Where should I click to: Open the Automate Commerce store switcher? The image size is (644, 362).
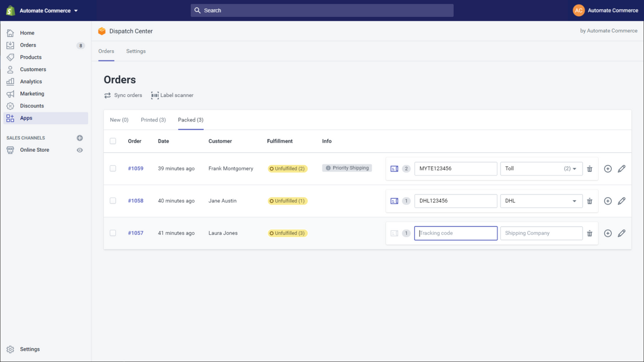click(45, 10)
